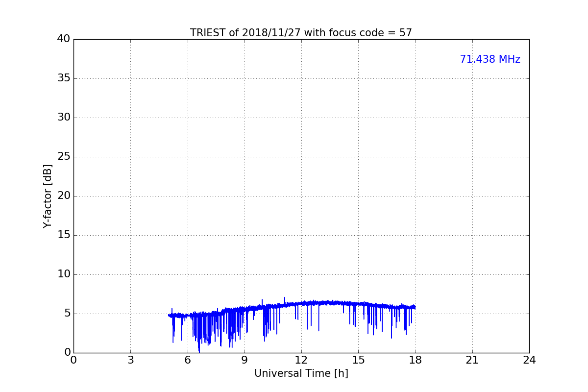Click x-axis tick label 21
Viewport: 588px width, 392px height.
click(x=472, y=360)
